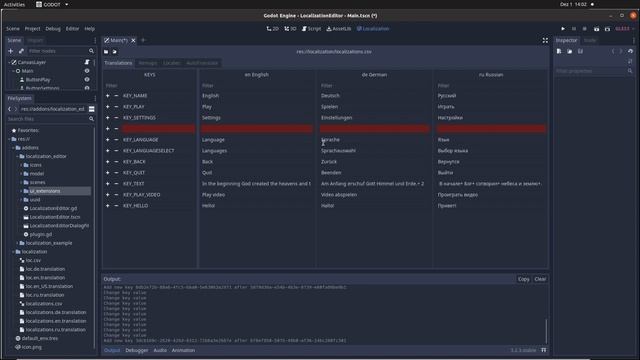Add key after KEY_QUIT
The height and width of the screenshot is (360, 640).
108,173
